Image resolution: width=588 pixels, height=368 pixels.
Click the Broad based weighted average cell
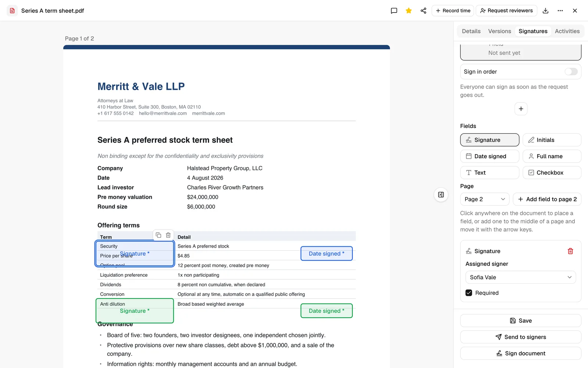(211, 304)
